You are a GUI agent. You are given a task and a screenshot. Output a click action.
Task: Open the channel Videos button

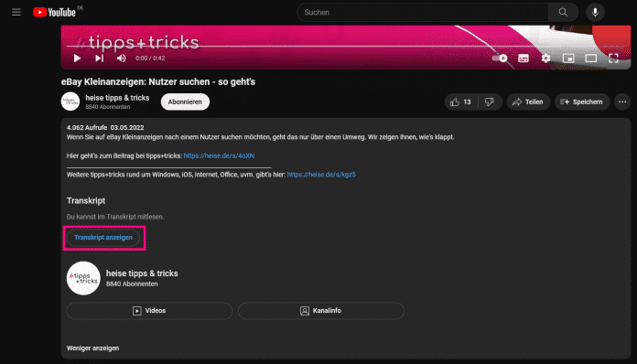tap(149, 311)
